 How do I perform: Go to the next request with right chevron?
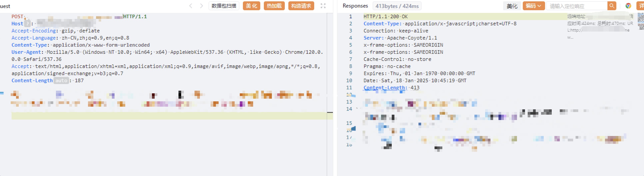201,6
